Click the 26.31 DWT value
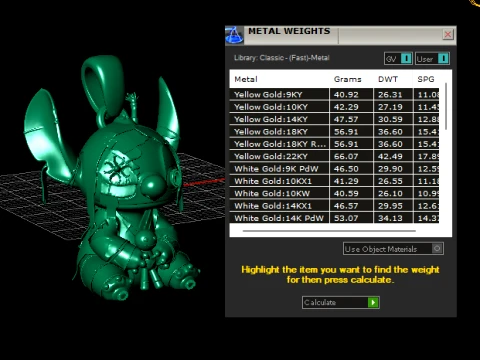Screen dimensions: 480x360 point(390,95)
